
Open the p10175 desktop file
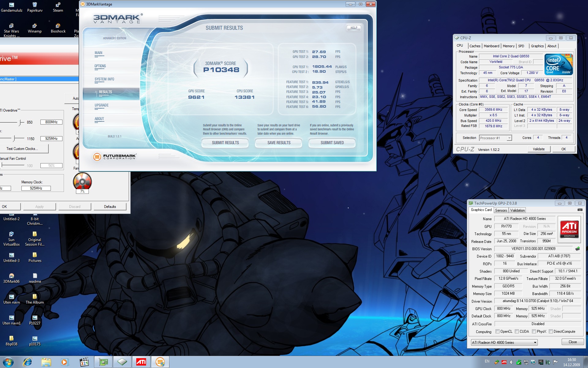pos(35,341)
